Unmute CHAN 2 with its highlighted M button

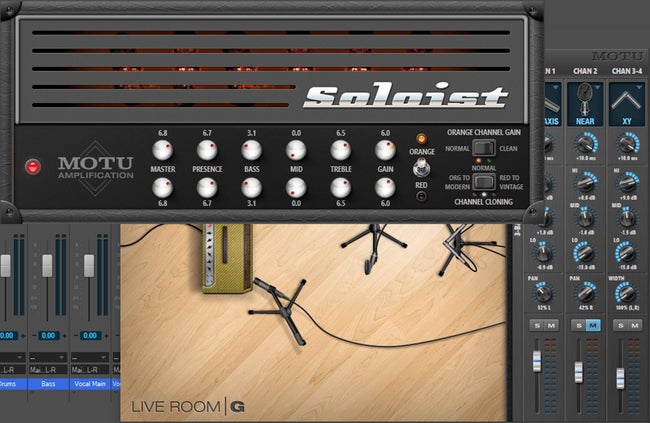593,325
